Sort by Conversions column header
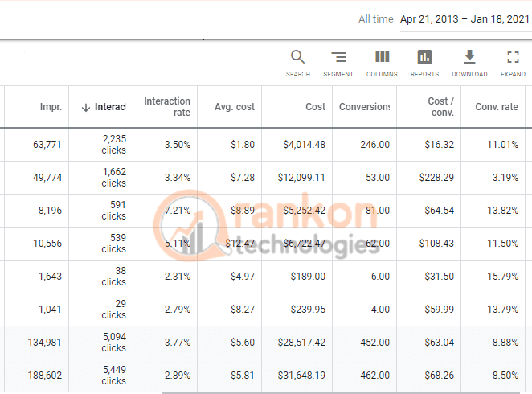 tap(364, 107)
